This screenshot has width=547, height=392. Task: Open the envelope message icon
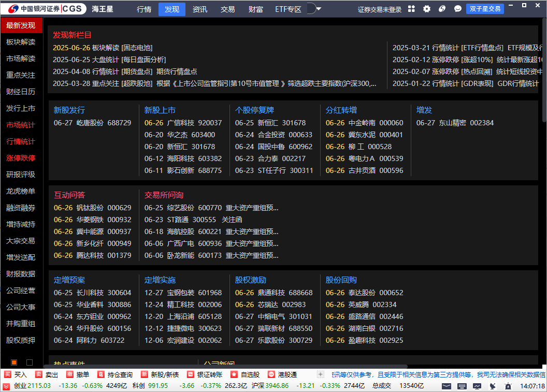446,386
